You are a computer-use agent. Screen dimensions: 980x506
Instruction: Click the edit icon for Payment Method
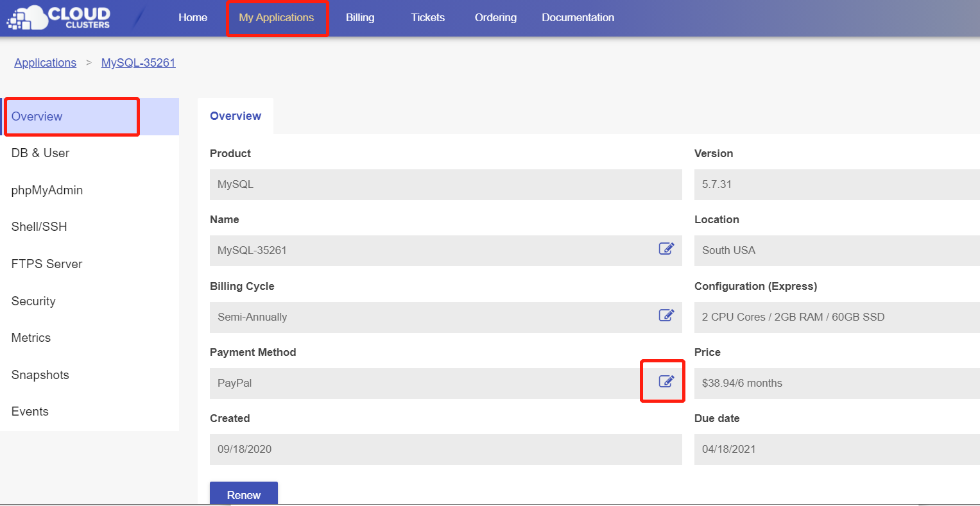tap(666, 382)
